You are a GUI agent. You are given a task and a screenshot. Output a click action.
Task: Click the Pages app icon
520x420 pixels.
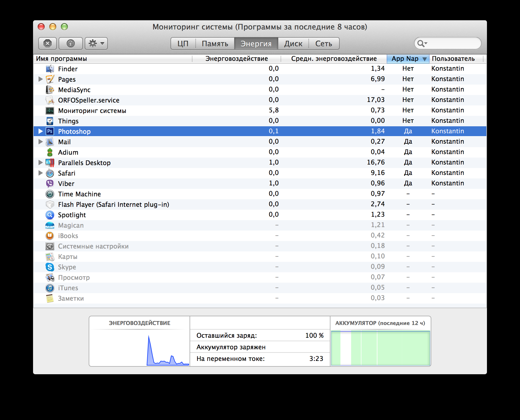pos(50,79)
